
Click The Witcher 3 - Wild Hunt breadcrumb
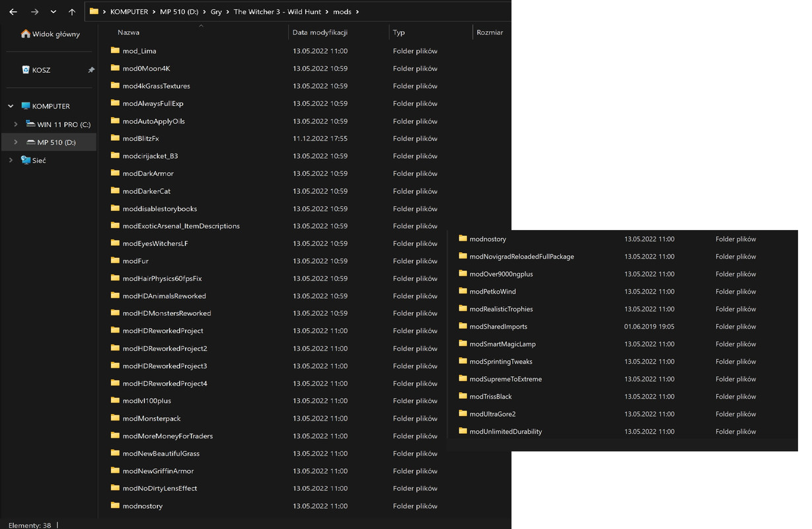[x=277, y=12]
